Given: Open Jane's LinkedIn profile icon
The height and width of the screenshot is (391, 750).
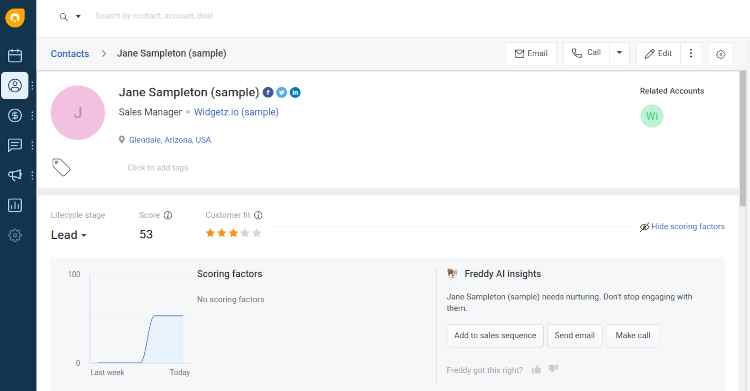Looking at the screenshot, I should (x=295, y=92).
